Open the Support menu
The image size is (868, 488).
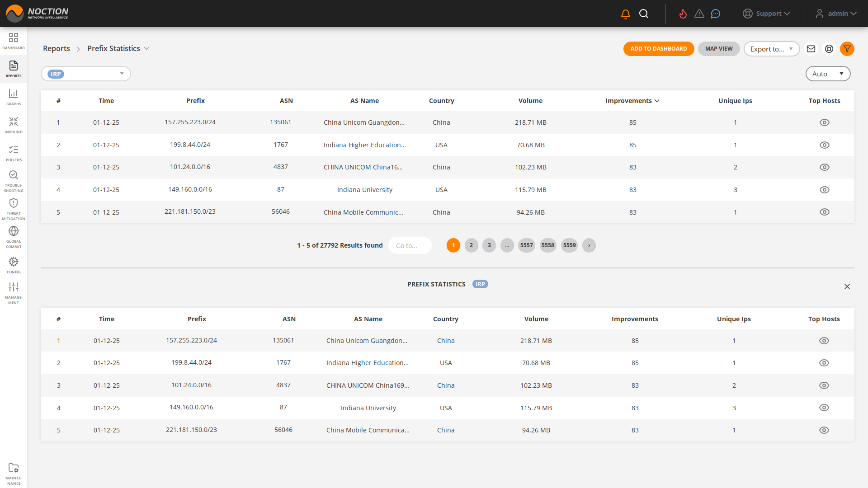(767, 14)
